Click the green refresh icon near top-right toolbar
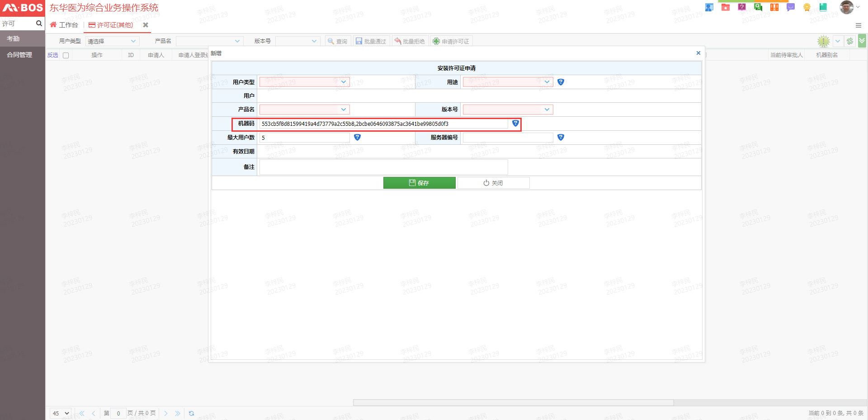This screenshot has width=868, height=420. pos(849,41)
